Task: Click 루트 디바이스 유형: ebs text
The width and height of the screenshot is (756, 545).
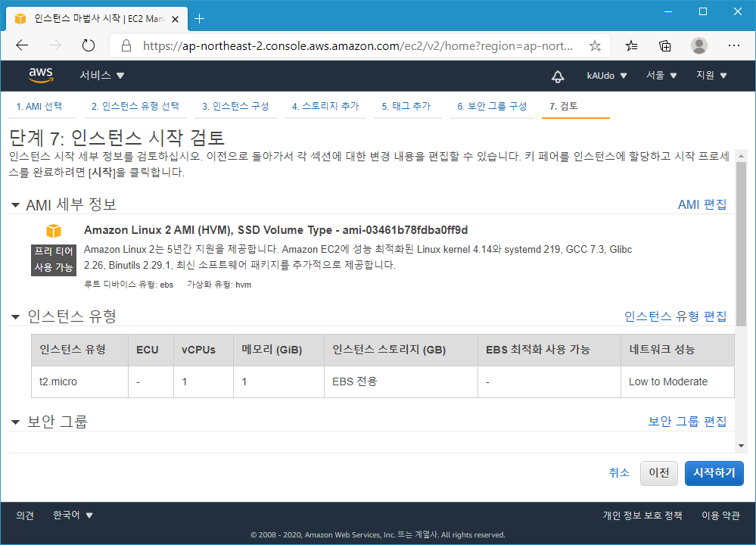Action: (x=129, y=285)
